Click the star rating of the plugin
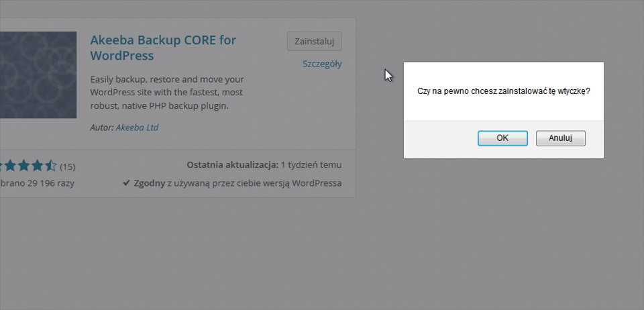Viewport: 644px width, 310px height. tap(28, 166)
